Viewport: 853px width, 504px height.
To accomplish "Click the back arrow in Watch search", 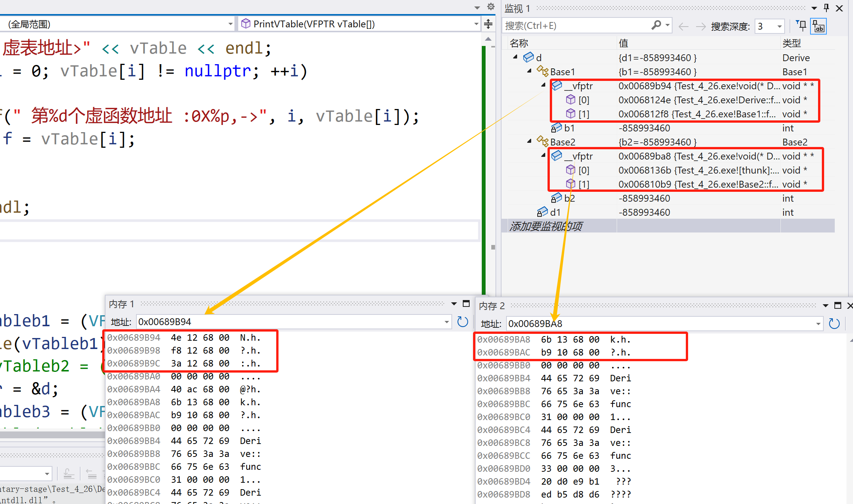I will point(684,26).
